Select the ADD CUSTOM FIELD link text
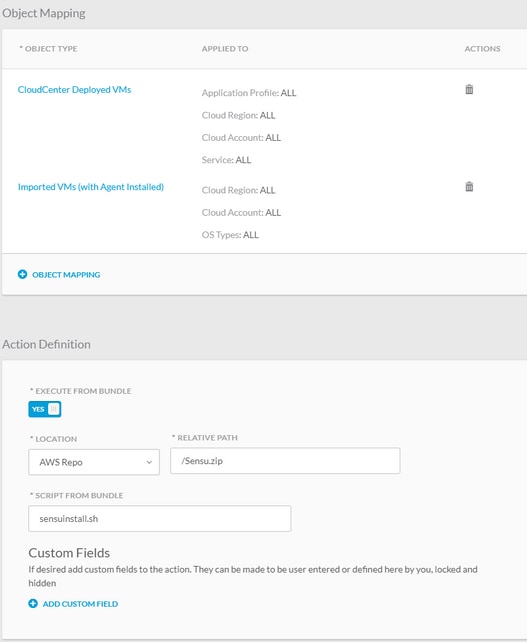Image resolution: width=527 pixels, height=642 pixels. click(x=80, y=604)
